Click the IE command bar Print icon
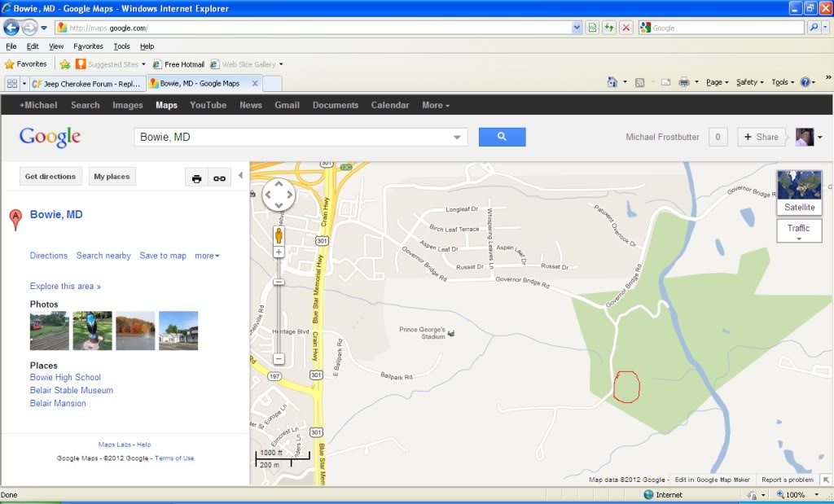The image size is (834, 504). [x=684, y=82]
